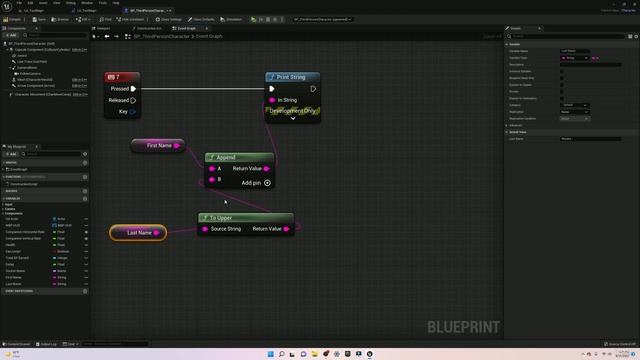Open the Replication dropdown
The width and height of the screenshot is (640, 360).
[575, 112]
